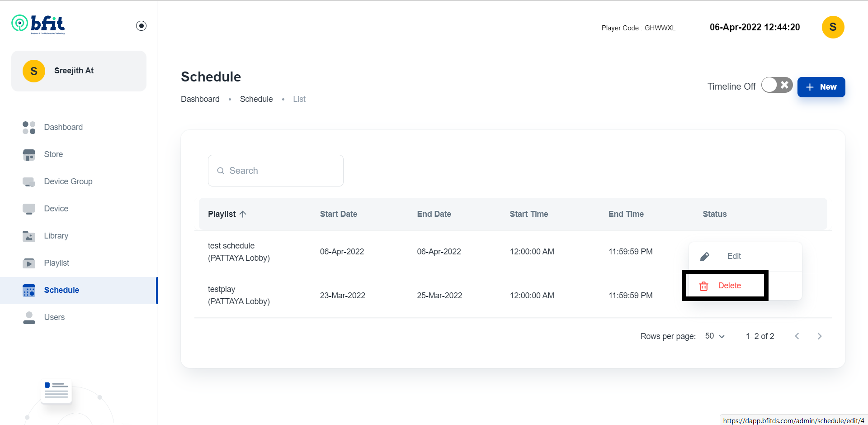Image resolution: width=868 pixels, height=425 pixels.
Task: Select the testplay (PATTAYA Lobby) cell
Action: pyautogui.click(x=239, y=296)
